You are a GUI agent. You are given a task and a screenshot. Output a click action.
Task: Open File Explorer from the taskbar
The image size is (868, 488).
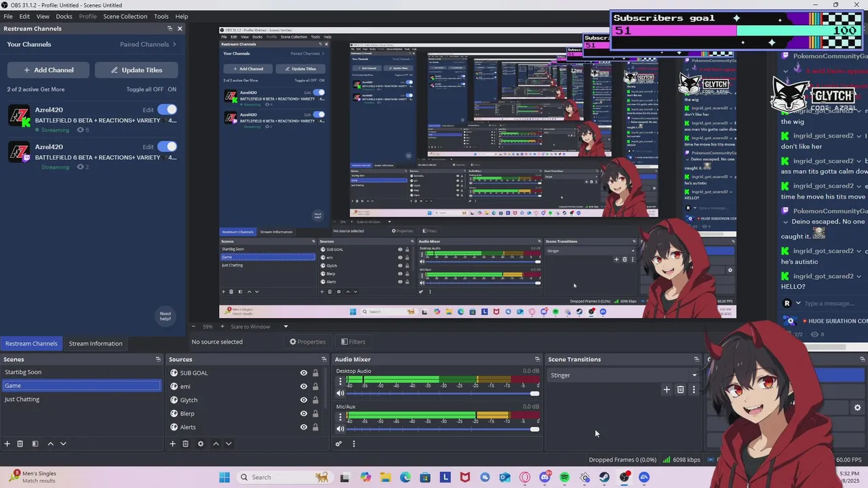pyautogui.click(x=385, y=477)
